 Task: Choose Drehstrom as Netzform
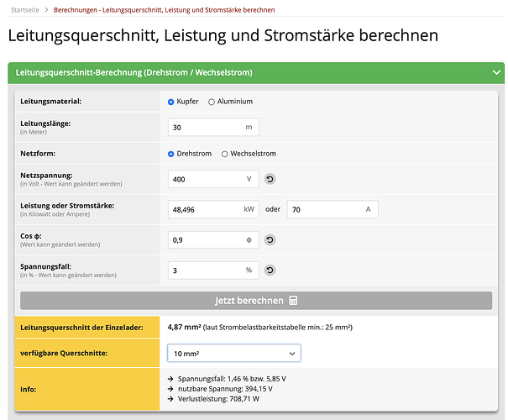pyautogui.click(x=170, y=154)
